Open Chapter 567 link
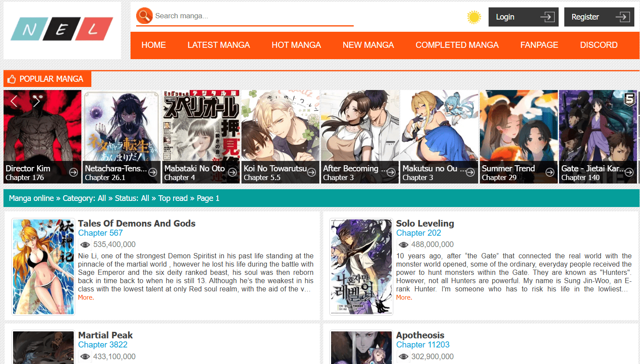 pos(101,233)
